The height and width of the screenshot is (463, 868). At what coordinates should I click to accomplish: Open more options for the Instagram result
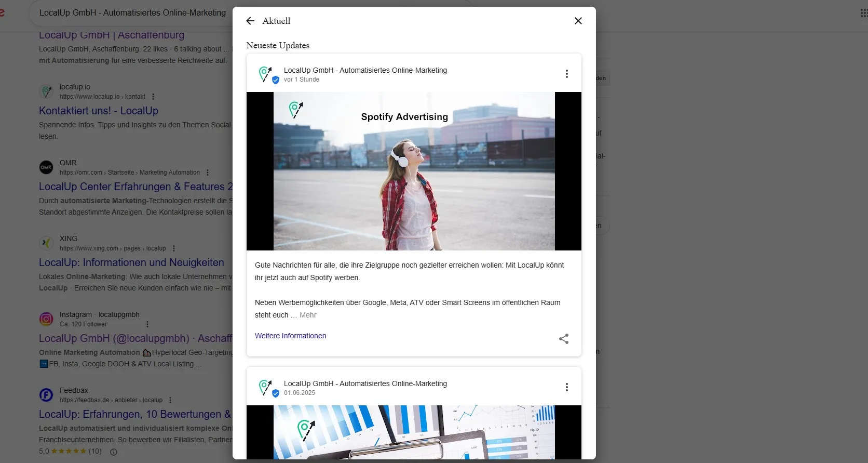(x=147, y=324)
